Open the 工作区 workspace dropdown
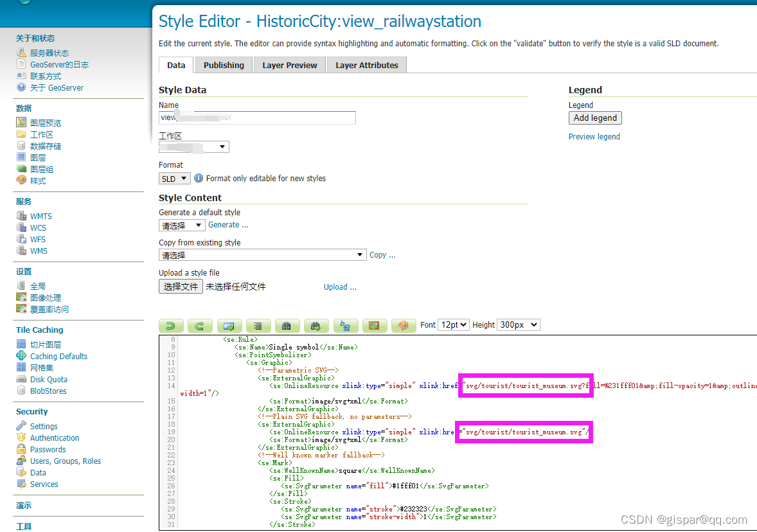 tap(194, 146)
